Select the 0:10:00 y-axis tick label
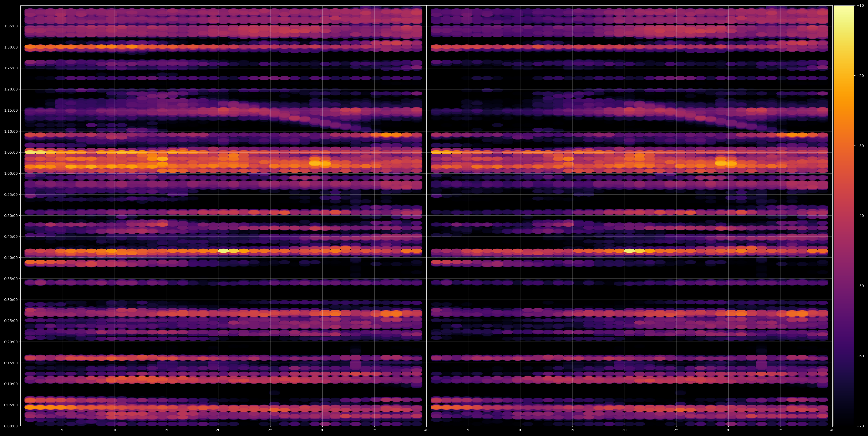The height and width of the screenshot is (436, 868). tap(11, 384)
